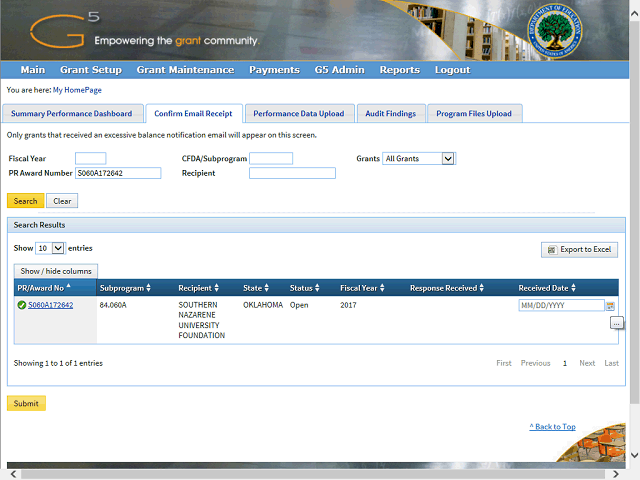Open the Grant Setup menu
The height and width of the screenshot is (480, 640).
[91, 70]
